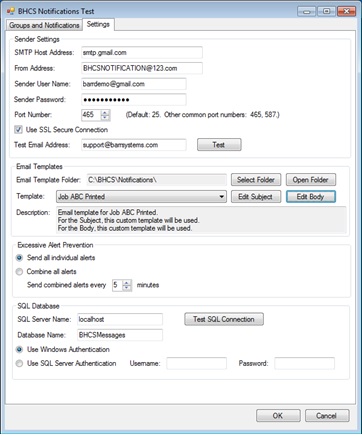Click the template Description text box
The height and width of the screenshot is (436, 362).
pos(201,220)
